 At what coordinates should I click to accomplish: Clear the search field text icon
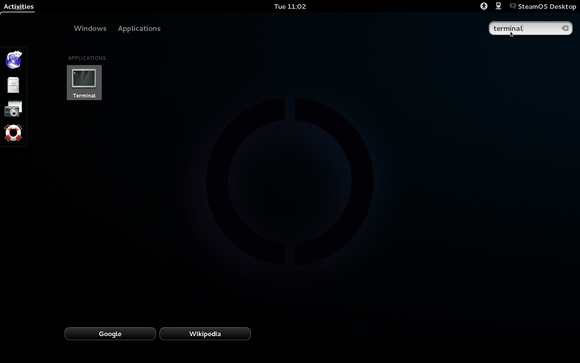tap(565, 28)
